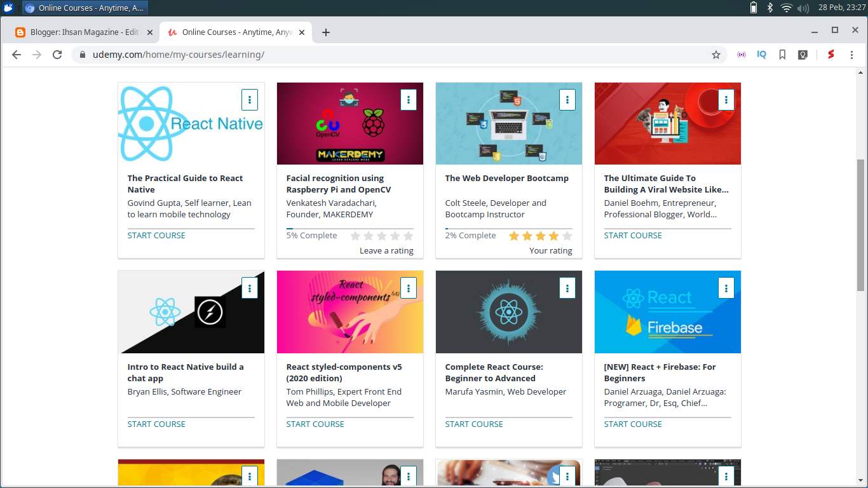The image size is (868, 488).
Task: View site security lock information
Action: (x=83, y=55)
